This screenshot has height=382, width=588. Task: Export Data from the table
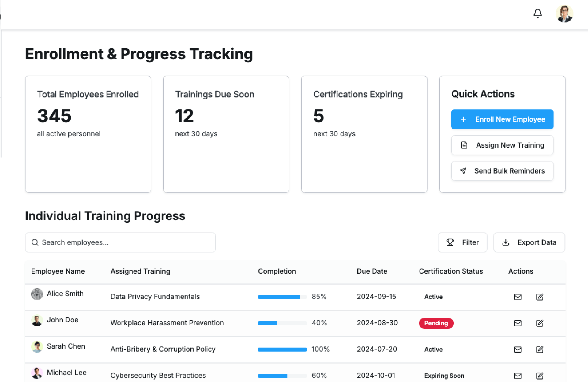pos(529,242)
